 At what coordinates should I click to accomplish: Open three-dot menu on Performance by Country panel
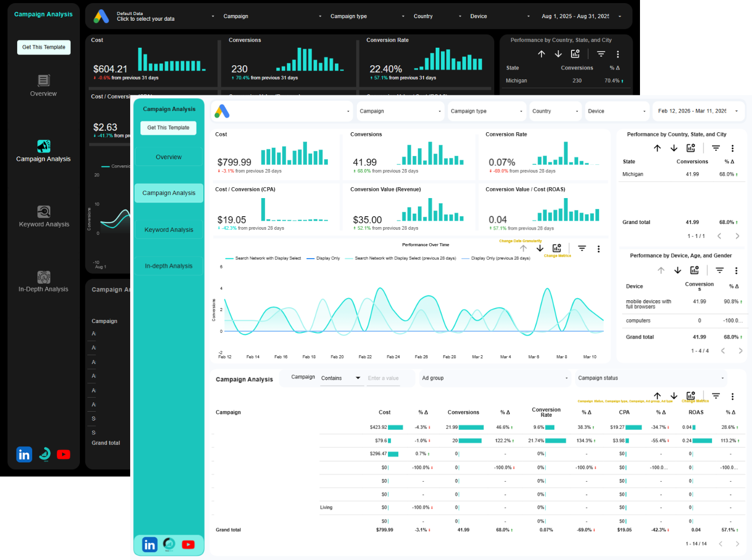pyautogui.click(x=733, y=148)
